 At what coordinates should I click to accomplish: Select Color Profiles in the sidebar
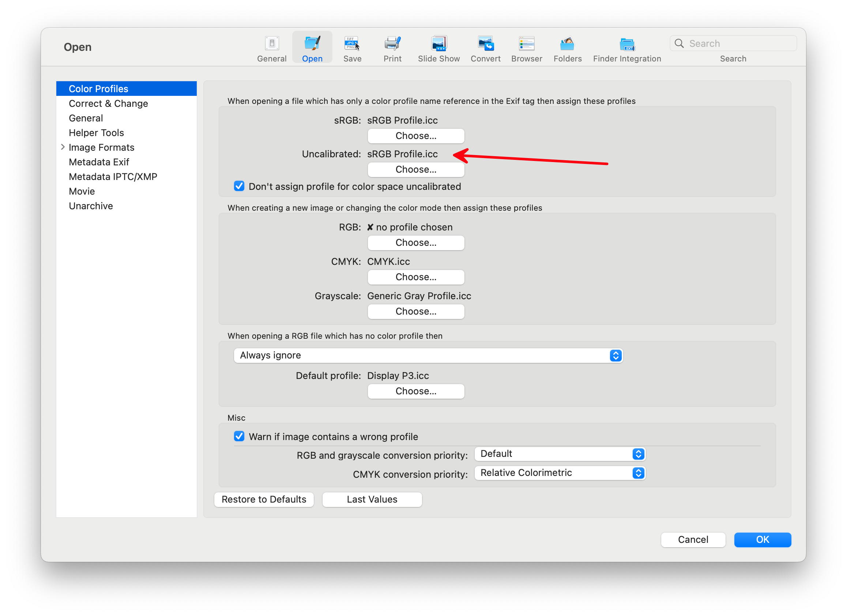[x=126, y=89]
